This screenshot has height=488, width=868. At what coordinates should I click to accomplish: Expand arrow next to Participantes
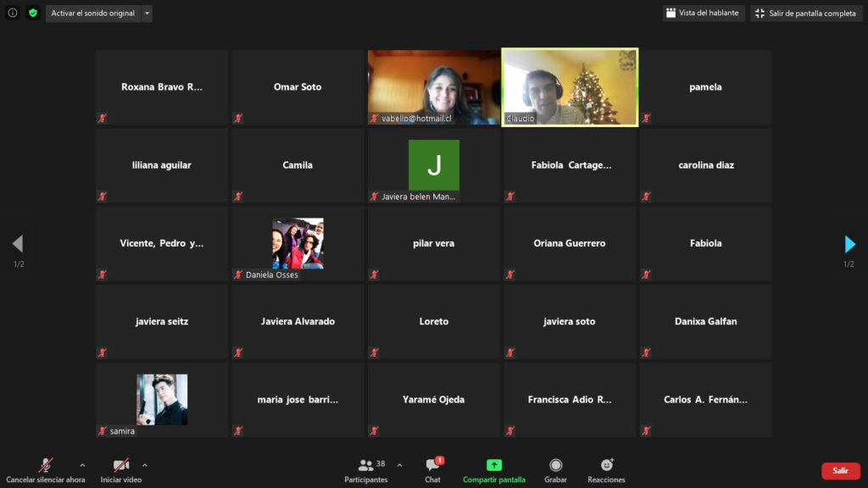[x=399, y=465]
